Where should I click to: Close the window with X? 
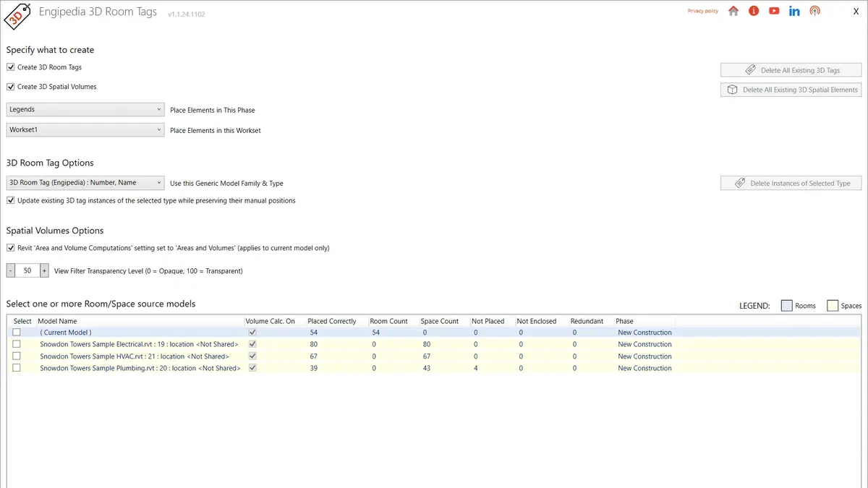click(x=856, y=12)
